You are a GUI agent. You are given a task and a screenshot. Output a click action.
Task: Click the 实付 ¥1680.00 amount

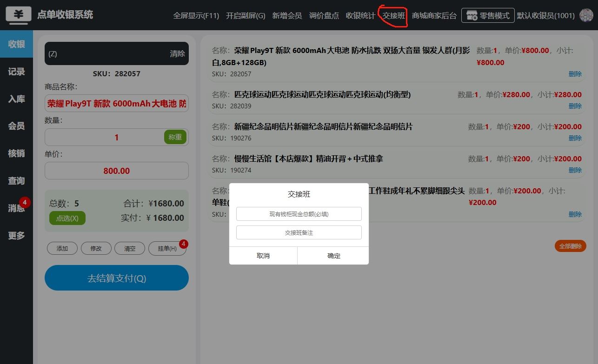coord(165,218)
